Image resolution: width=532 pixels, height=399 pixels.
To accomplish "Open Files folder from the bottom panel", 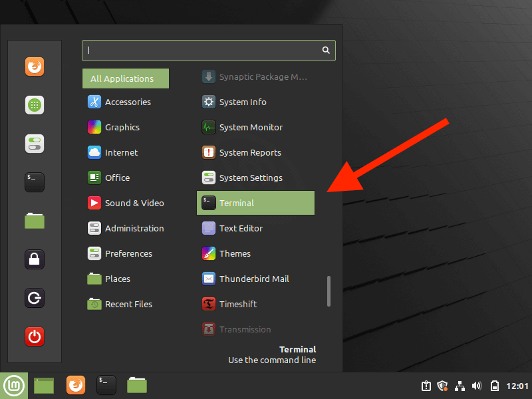I will point(137,386).
